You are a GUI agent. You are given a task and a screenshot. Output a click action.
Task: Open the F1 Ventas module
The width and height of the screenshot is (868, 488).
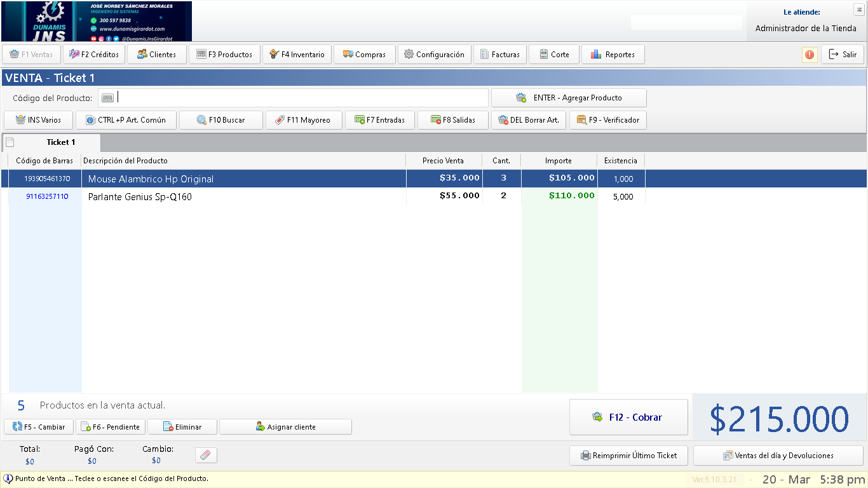tap(32, 55)
